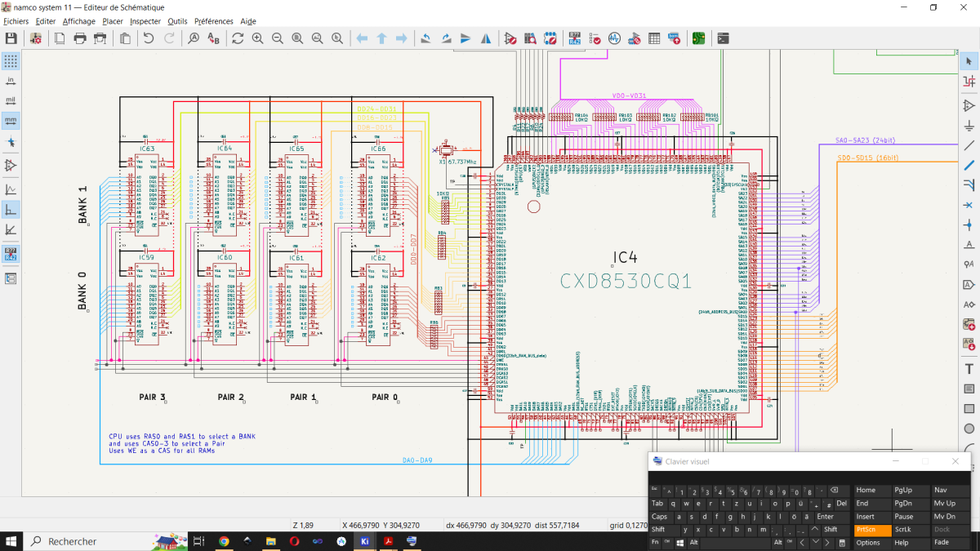Generate the Bill of Materials

pyautogui.click(x=674, y=38)
